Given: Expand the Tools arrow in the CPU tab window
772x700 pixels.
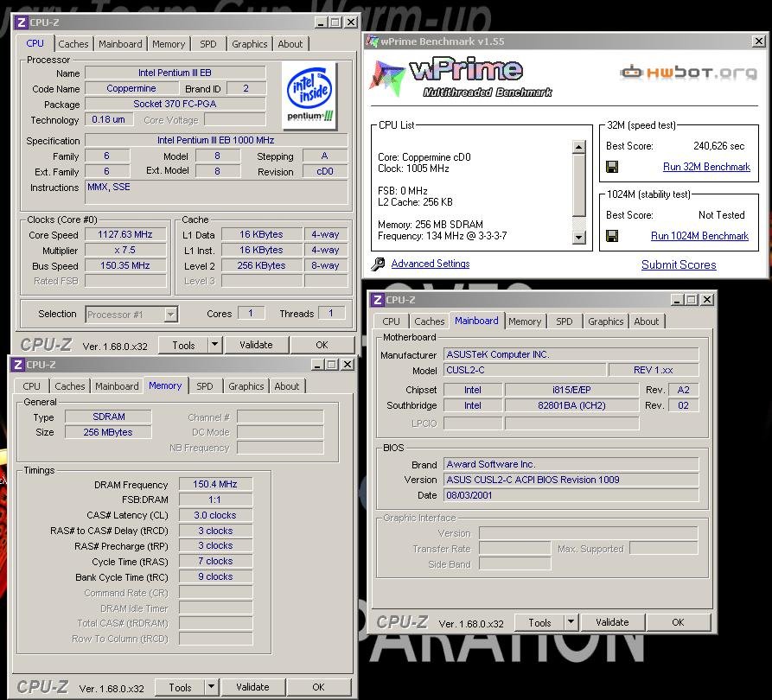Looking at the screenshot, I should tap(214, 345).
